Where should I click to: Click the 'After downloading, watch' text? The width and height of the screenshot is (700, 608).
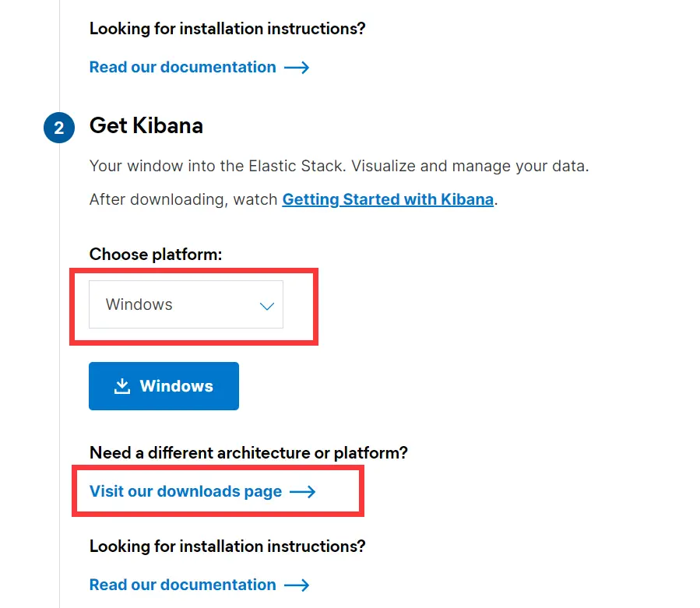183,199
